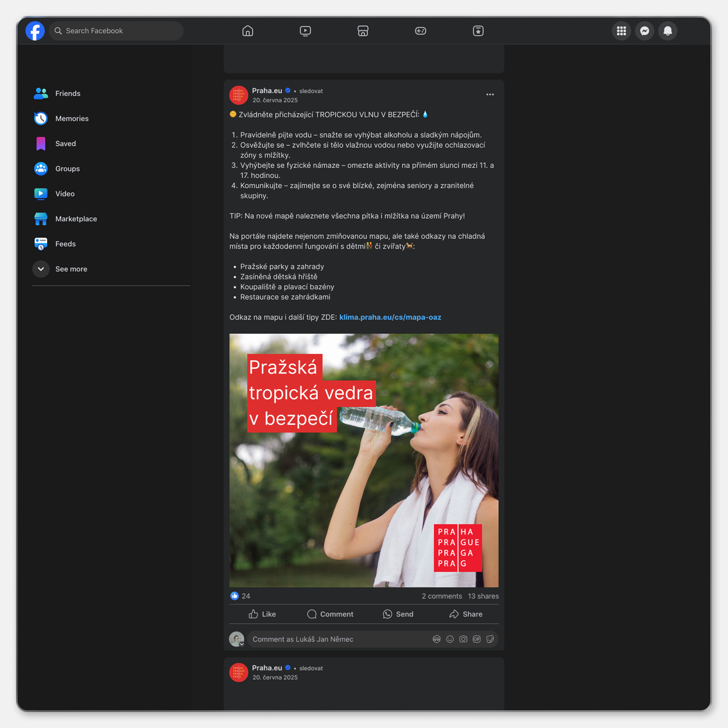
Task: Click the like reaction icon with count 24
Action: click(234, 596)
